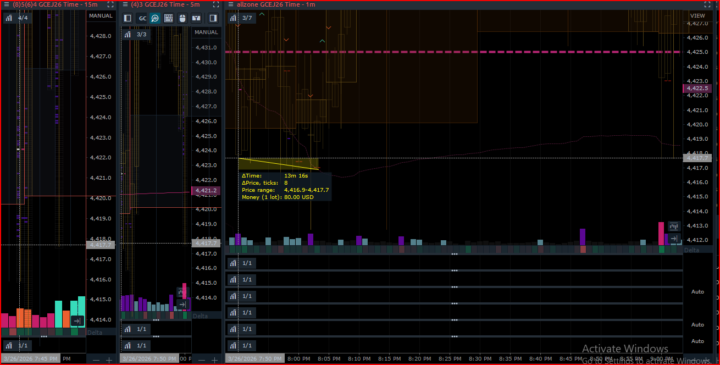
Task: Click scroll-to-latest arrow icon on 15m chart
Action: tap(77, 320)
